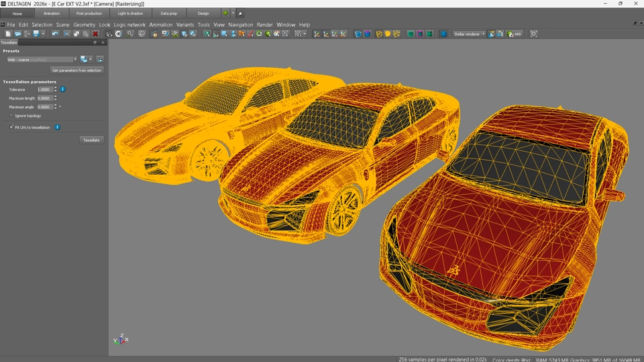Click the blue solid object icon near renderer
This screenshot has height=362, width=644.
point(443,34)
